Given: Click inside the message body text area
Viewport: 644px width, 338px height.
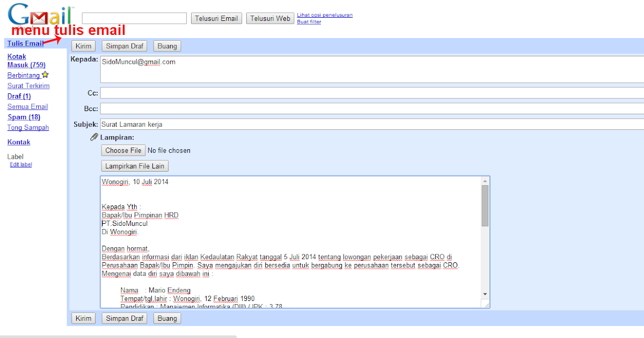Looking at the screenshot, I should [x=291, y=242].
